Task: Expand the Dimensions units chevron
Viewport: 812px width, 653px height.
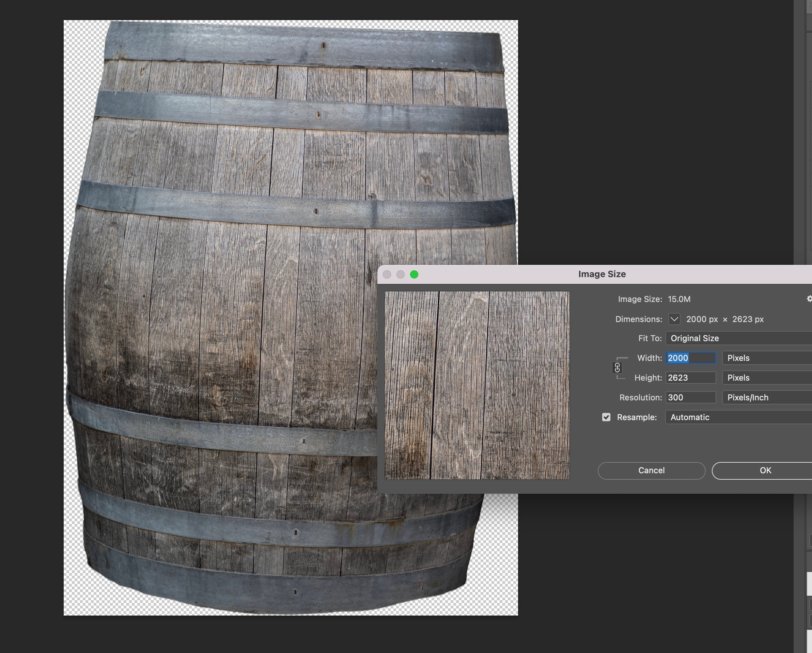Action: 674,319
